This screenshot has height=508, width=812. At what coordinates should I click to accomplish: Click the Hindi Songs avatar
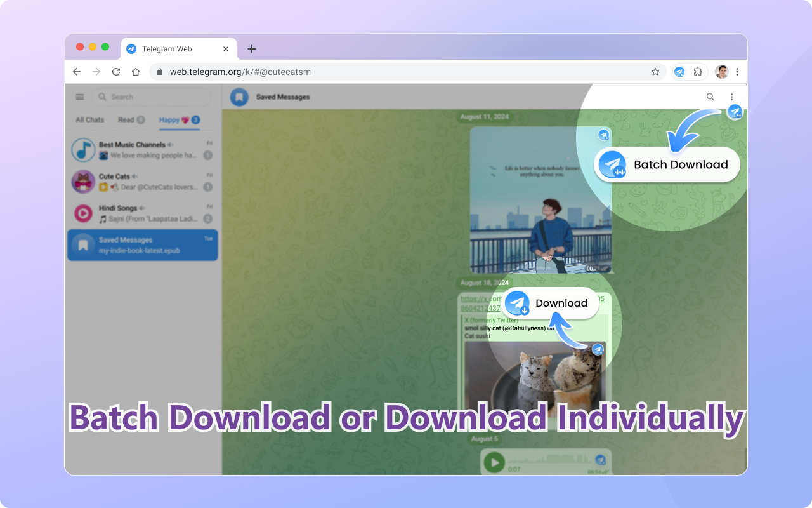(83, 213)
